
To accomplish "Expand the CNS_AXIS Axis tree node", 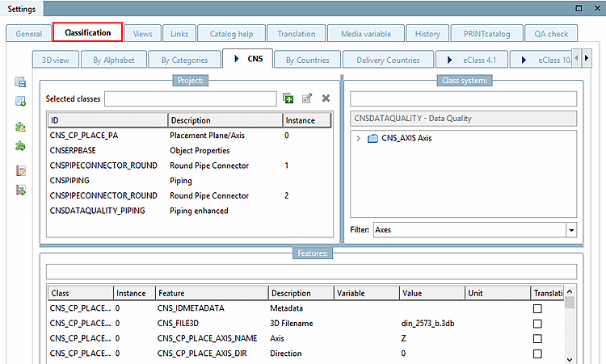I will coord(358,138).
